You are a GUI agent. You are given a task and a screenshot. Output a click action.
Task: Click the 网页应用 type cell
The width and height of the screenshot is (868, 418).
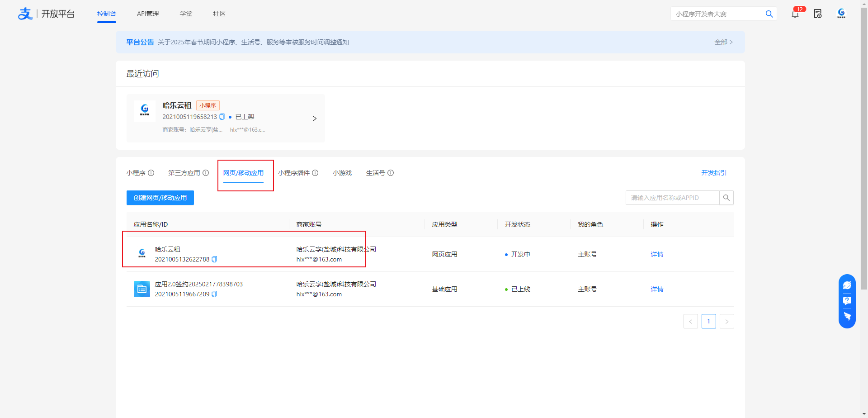pyautogui.click(x=444, y=254)
